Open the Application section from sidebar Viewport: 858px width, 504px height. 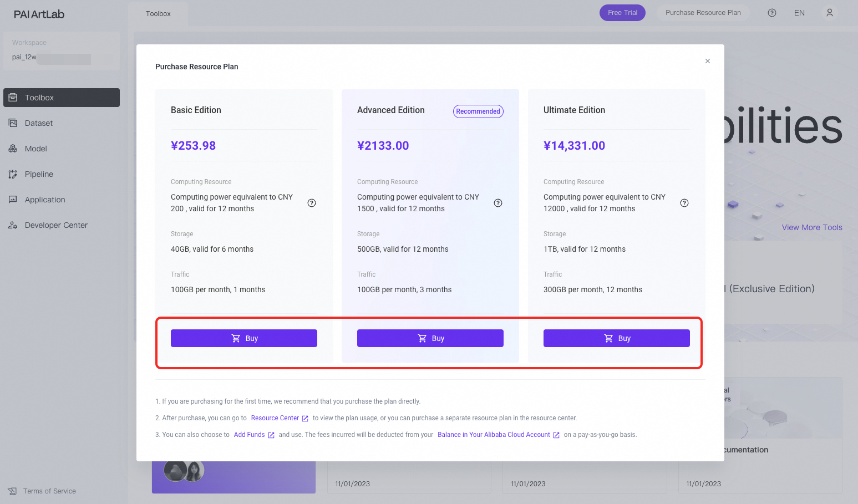pyautogui.click(x=44, y=199)
